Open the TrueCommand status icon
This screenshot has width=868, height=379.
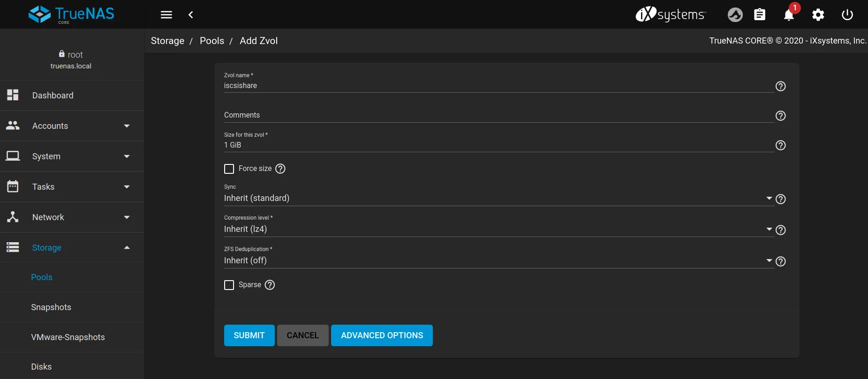(735, 15)
